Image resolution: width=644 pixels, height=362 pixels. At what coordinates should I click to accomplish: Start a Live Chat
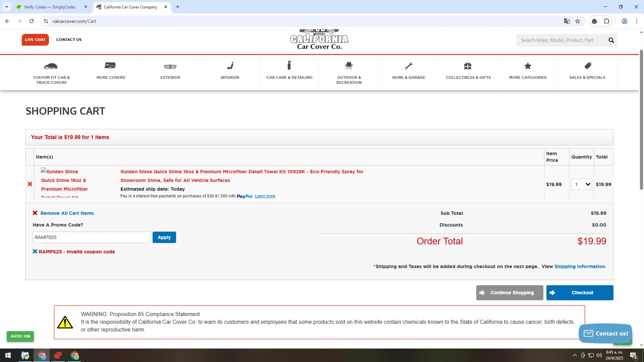35,40
